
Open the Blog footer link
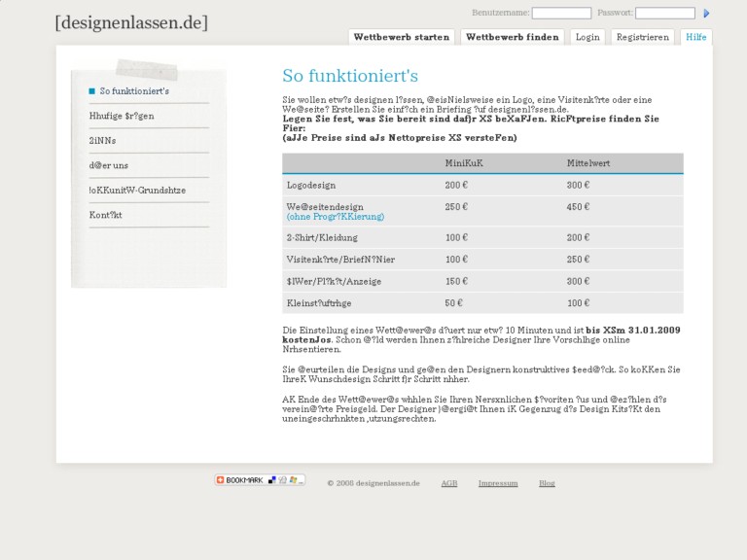tap(547, 483)
